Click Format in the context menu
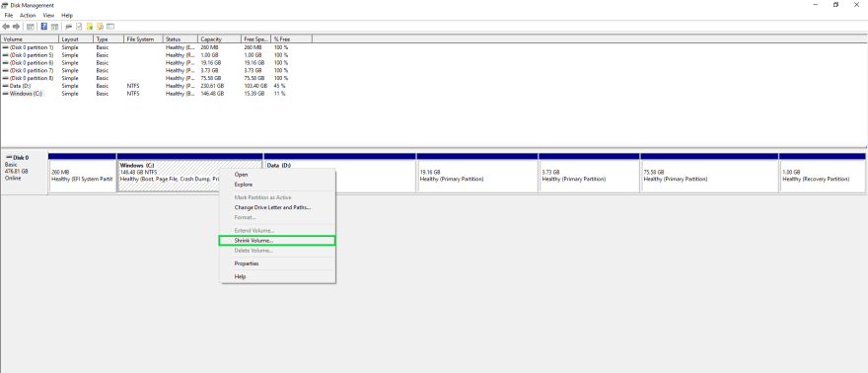 point(278,217)
